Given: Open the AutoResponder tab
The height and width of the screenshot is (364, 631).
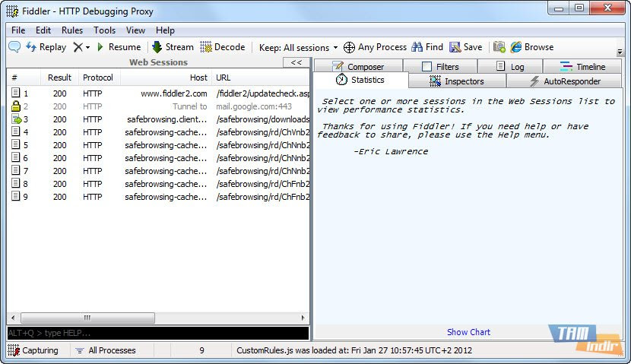Looking at the screenshot, I should pos(564,81).
